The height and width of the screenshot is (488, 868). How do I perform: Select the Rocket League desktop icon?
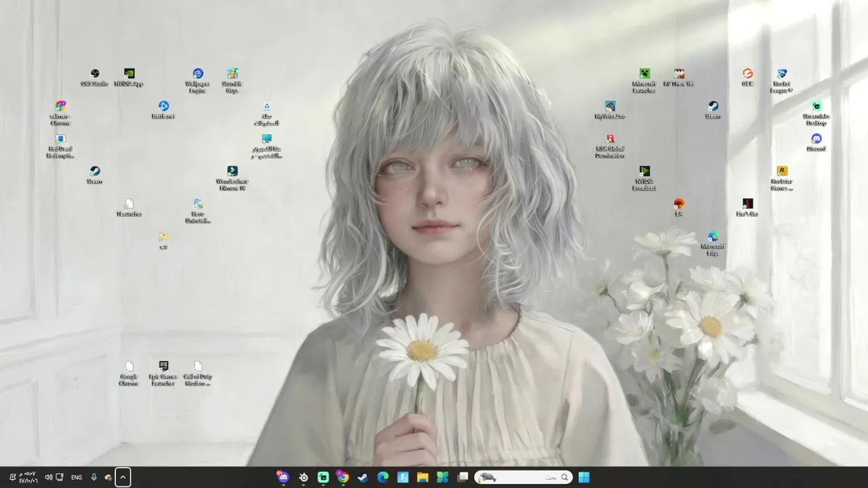pos(782,81)
